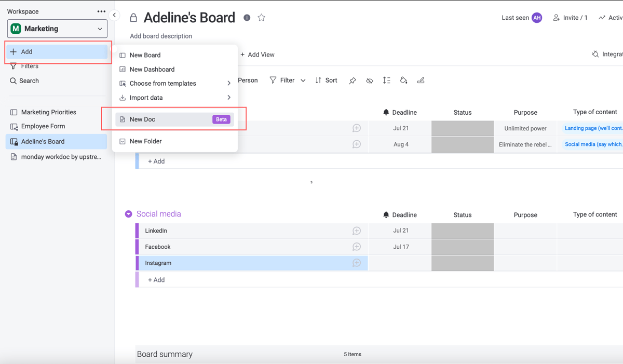Select the Pin columns icon
The height and width of the screenshot is (364, 623).
click(x=353, y=80)
